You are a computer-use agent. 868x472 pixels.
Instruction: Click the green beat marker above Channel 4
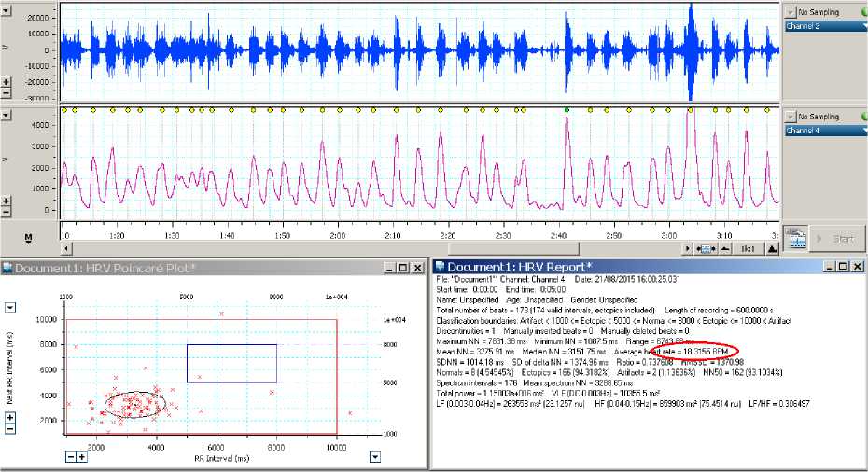pyautogui.click(x=567, y=110)
